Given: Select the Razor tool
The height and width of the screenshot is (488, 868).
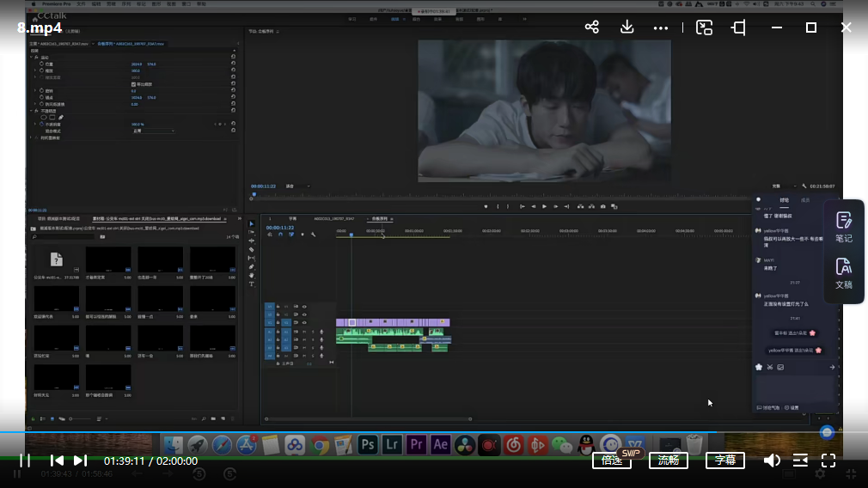Looking at the screenshot, I should point(251,249).
